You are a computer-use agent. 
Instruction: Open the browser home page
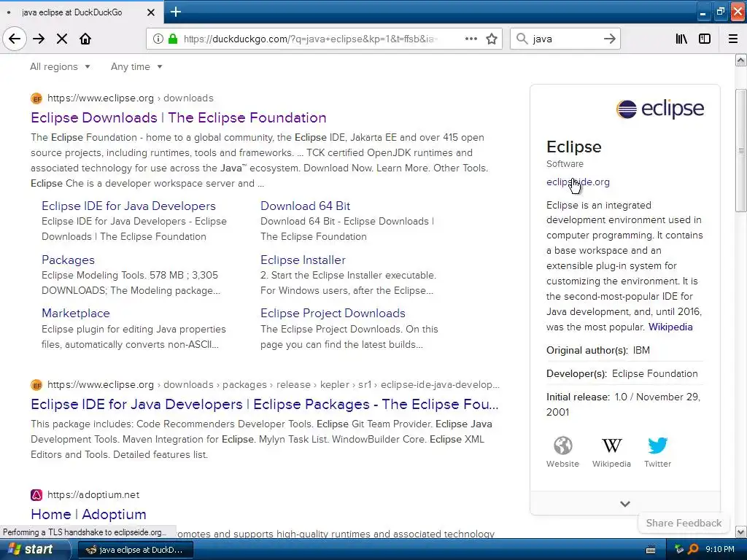tap(85, 39)
